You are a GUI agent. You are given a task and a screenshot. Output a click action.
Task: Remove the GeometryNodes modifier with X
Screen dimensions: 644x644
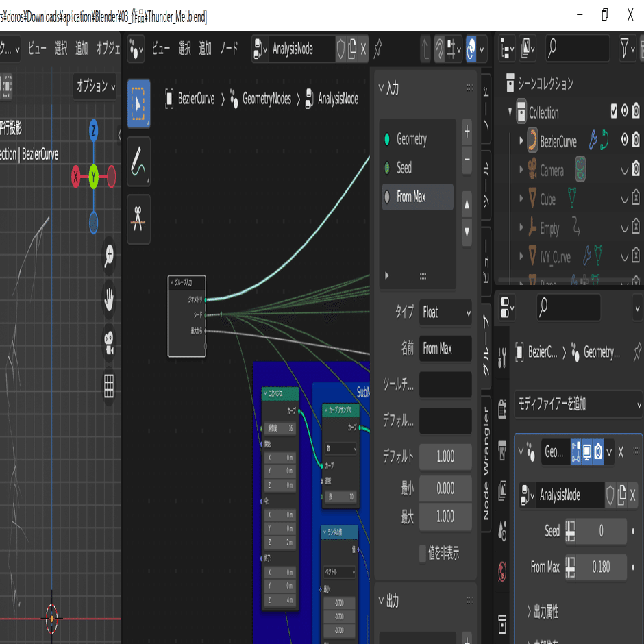[621, 452]
